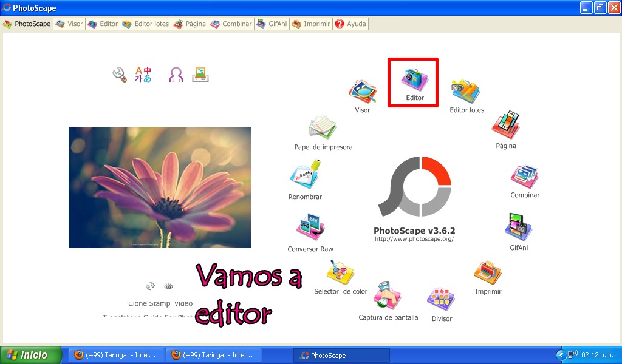Click the eye icon below photo

tap(169, 286)
